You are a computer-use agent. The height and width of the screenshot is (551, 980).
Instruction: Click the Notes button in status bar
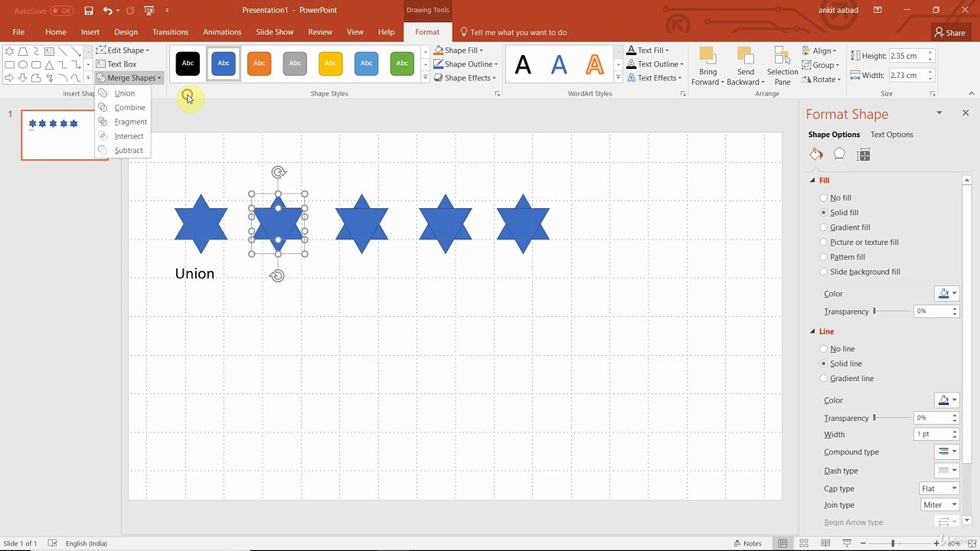(746, 543)
